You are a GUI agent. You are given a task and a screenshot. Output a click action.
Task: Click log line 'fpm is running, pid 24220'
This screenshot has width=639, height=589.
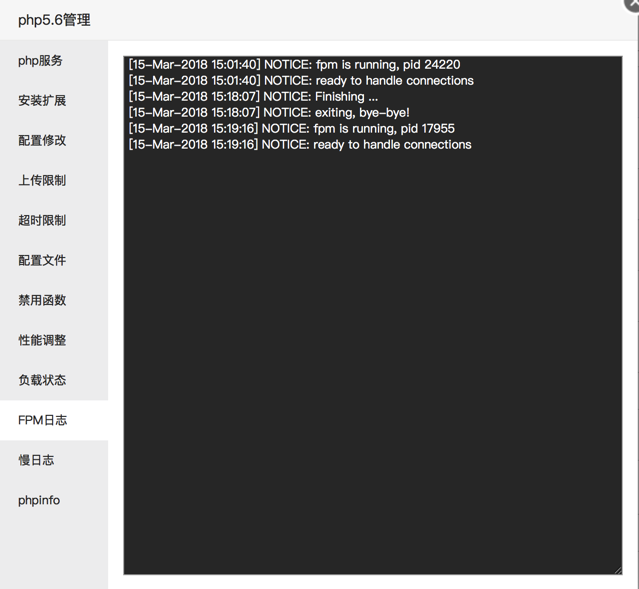294,64
